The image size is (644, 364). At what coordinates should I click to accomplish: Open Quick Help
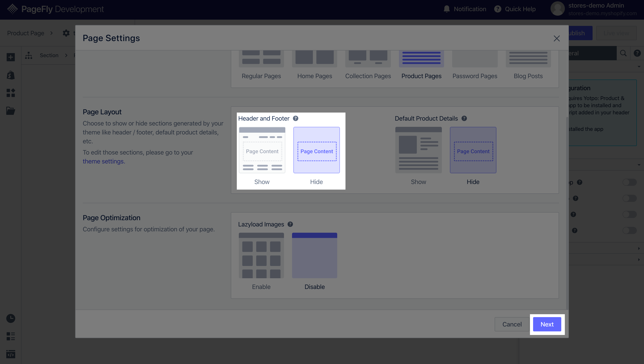tap(515, 9)
